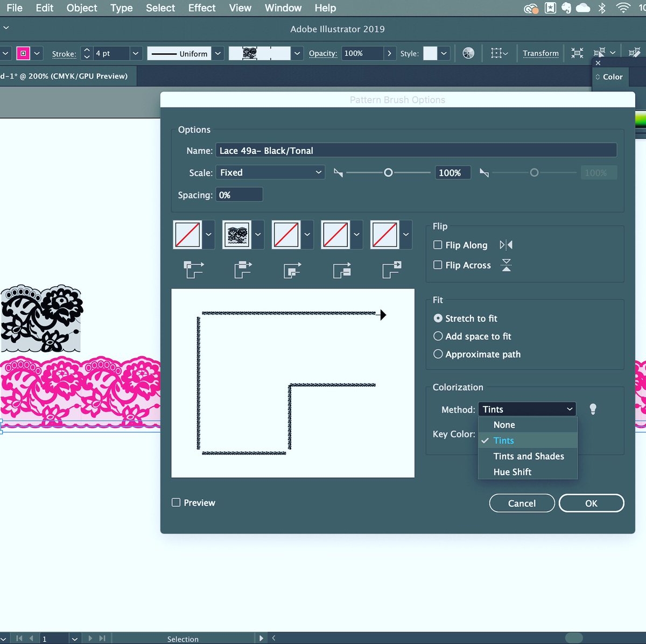Screen dimensions: 646x644
Task: Open the Effect menu
Action: pos(202,8)
